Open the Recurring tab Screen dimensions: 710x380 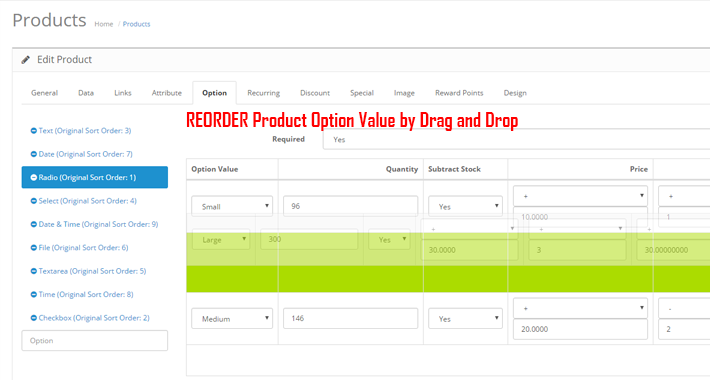(x=264, y=93)
